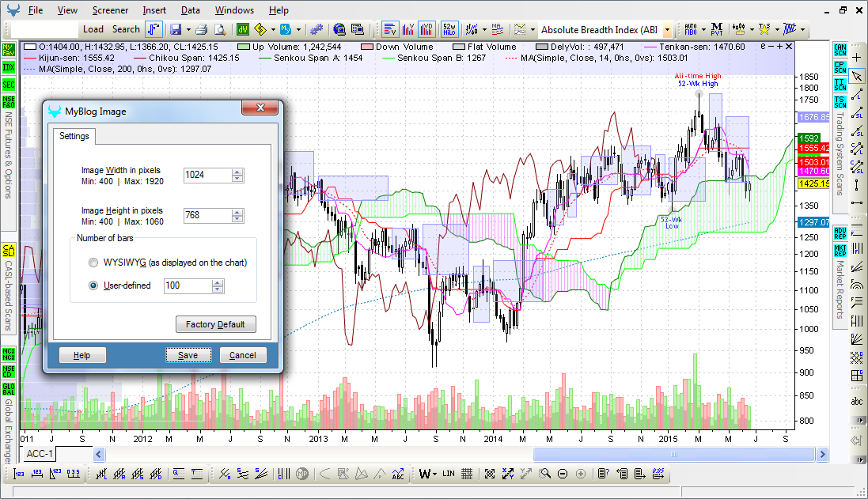Click the green dW toolbar icon
Screen dimensions: 868x499
point(242,29)
